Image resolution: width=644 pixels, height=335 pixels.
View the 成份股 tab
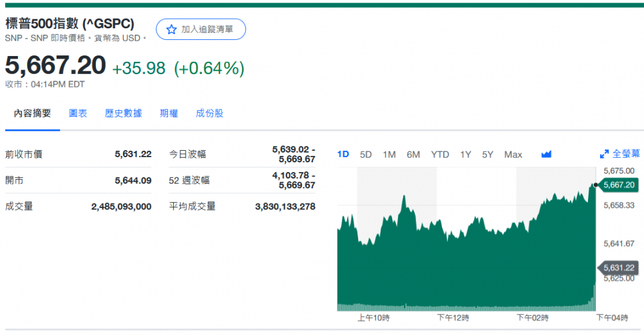(209, 113)
